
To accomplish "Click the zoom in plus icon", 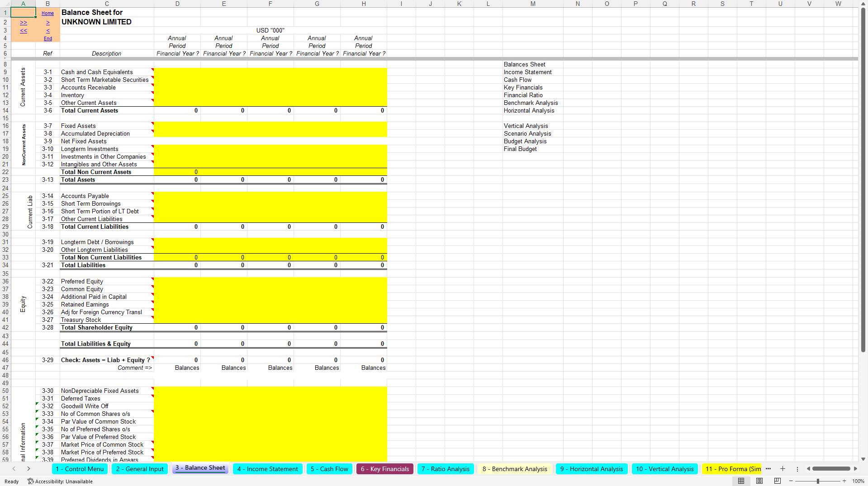I will pyautogui.click(x=844, y=481).
